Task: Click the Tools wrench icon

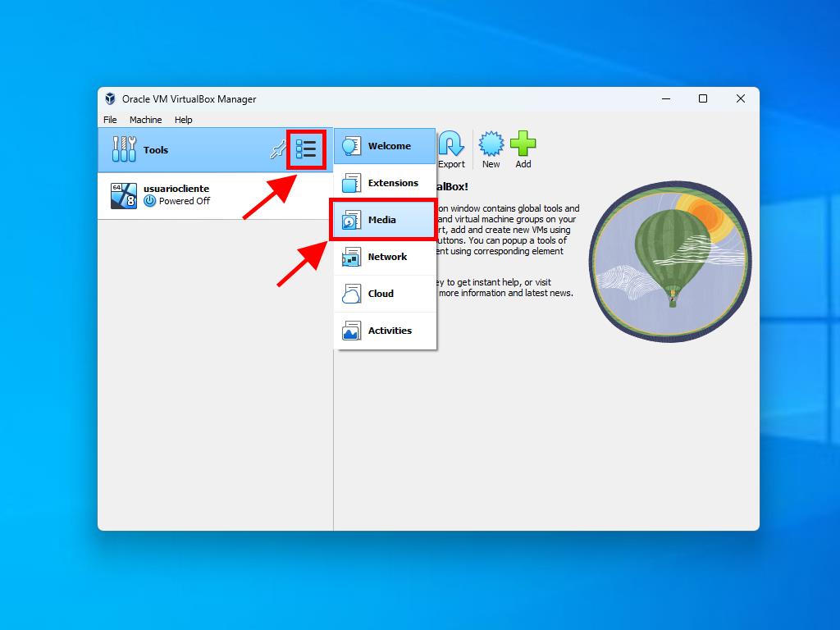Action: pos(124,149)
